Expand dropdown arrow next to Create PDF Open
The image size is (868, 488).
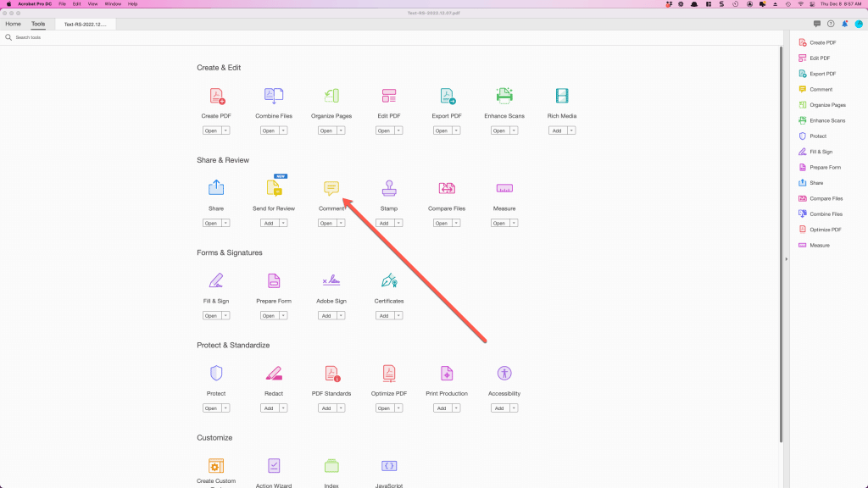pyautogui.click(x=225, y=130)
